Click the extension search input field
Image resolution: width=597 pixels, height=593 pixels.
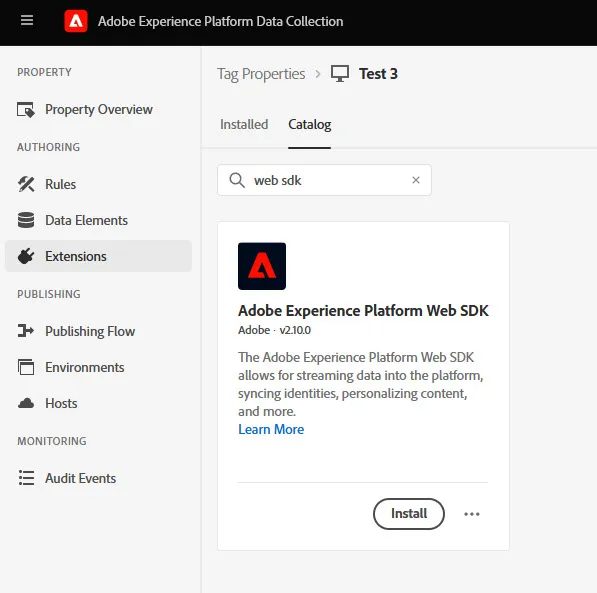[324, 180]
